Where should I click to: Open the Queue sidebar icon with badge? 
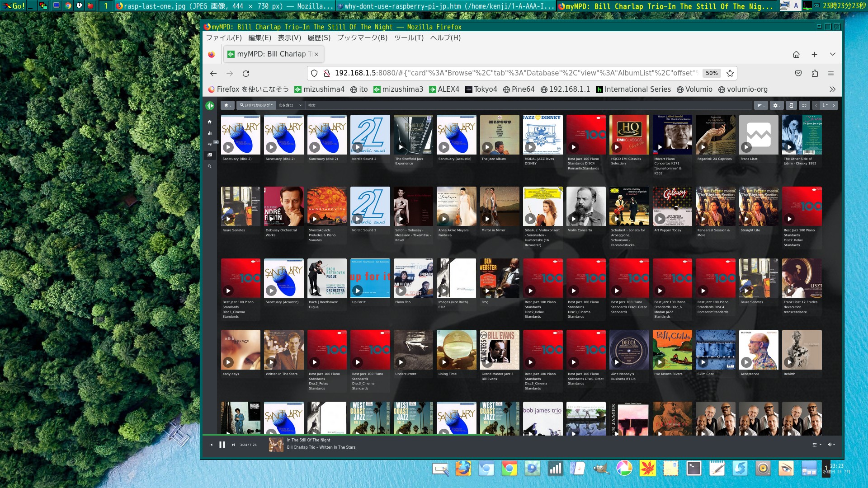(209, 144)
